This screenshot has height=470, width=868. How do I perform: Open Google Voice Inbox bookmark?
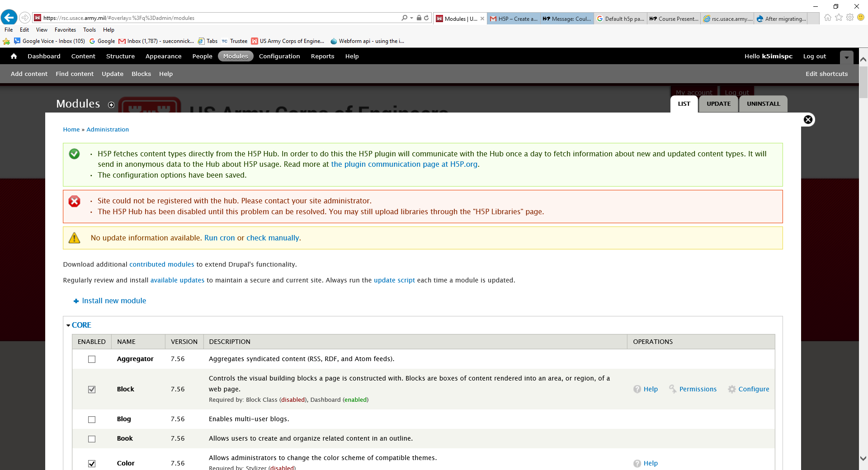(49, 41)
